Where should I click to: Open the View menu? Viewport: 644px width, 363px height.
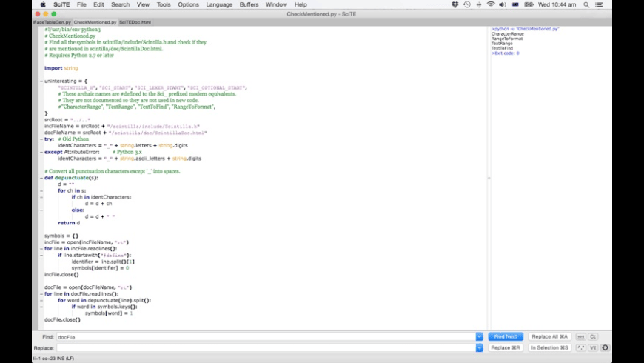click(143, 4)
